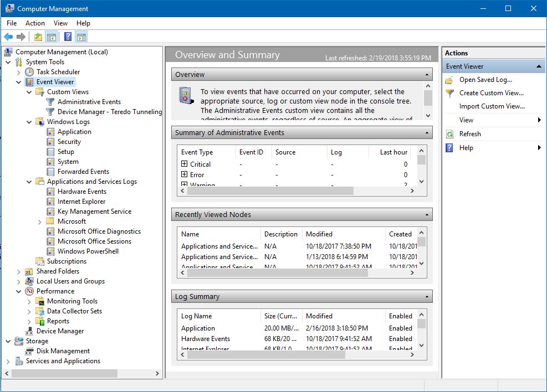The image size is (547, 392).
Task: Click the Up One Level toolbar icon
Action: [38, 37]
